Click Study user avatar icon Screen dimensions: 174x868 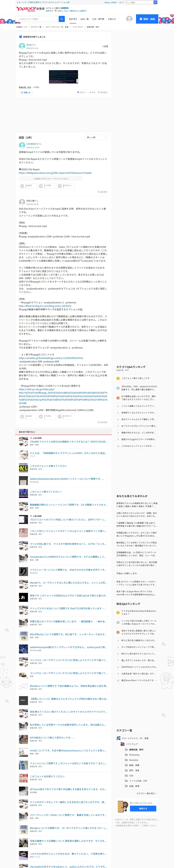(x=22, y=46)
